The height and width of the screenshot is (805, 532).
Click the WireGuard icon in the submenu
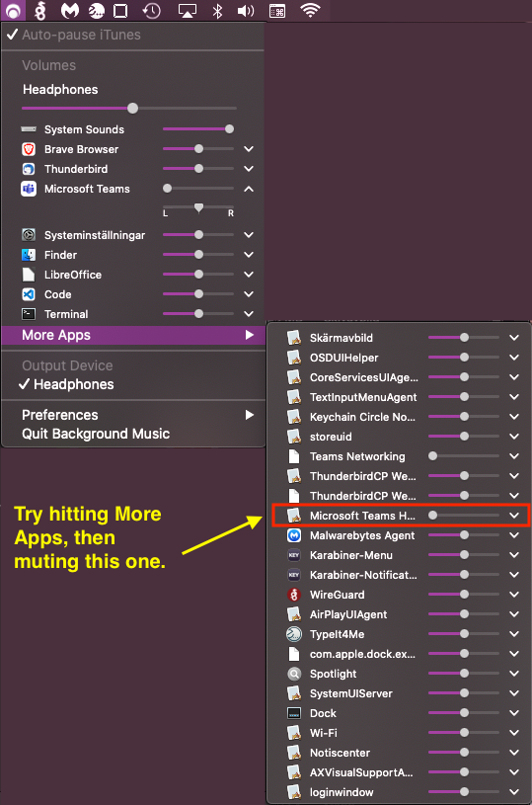click(x=294, y=595)
